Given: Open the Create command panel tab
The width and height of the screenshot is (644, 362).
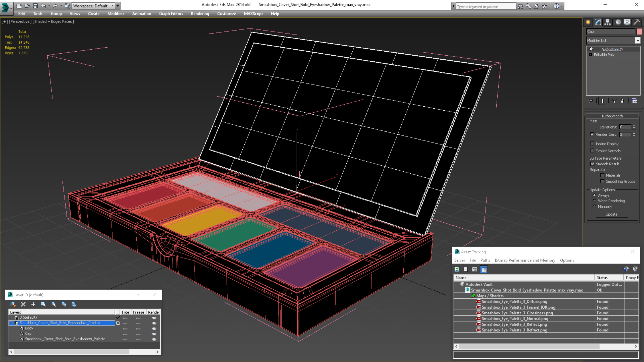Looking at the screenshot, I should click(588, 22).
